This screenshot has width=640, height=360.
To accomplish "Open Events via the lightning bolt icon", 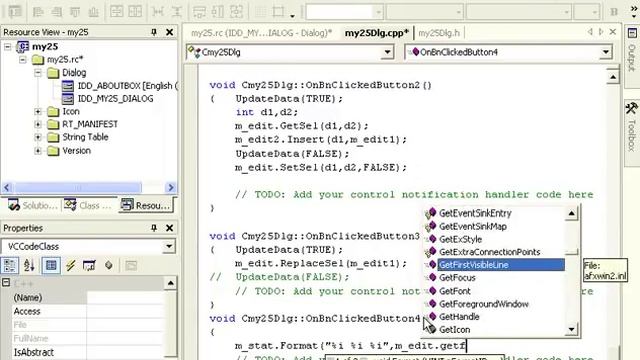I will tap(70, 266).
